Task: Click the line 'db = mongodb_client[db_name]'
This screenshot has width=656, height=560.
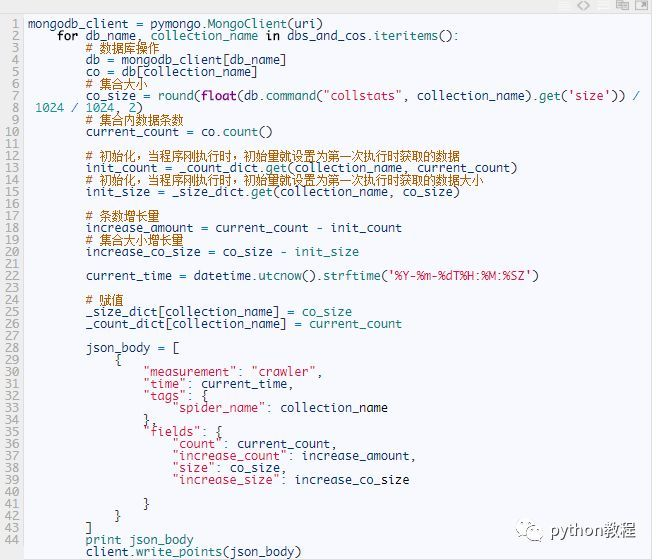Action: 186,60
